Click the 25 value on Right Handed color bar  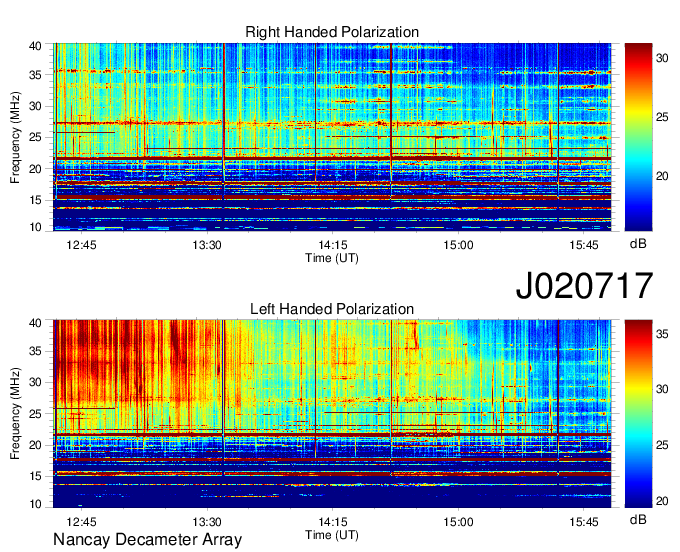662,117
